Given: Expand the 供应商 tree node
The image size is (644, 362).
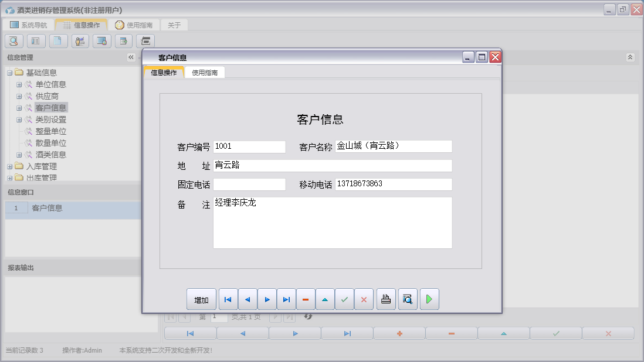Looking at the screenshot, I should [x=19, y=96].
